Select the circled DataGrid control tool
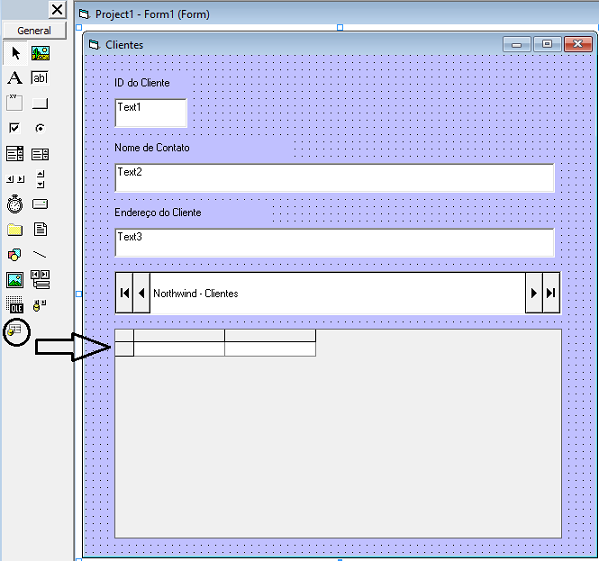 coord(15,330)
